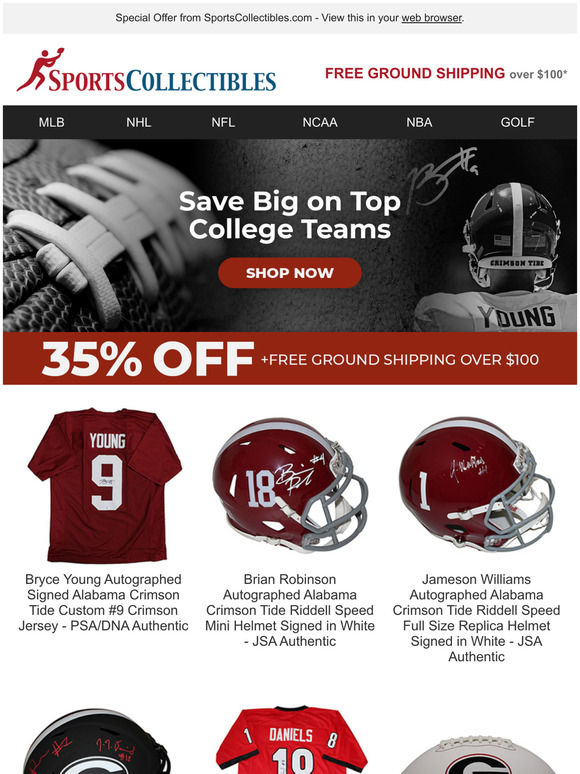Go to the GOLF category
Screen dimensions: 580x774
pos(517,122)
